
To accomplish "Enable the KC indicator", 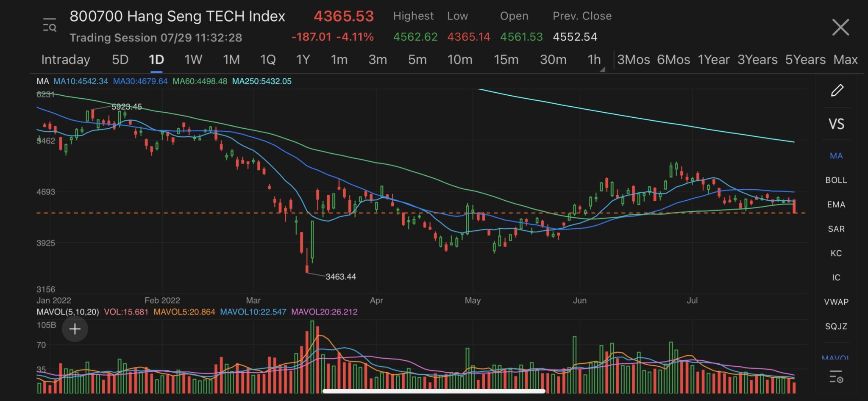I will pos(836,253).
